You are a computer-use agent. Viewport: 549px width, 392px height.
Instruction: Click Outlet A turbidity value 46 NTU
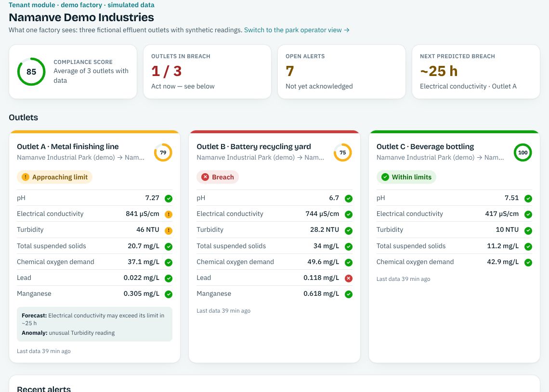tap(148, 230)
